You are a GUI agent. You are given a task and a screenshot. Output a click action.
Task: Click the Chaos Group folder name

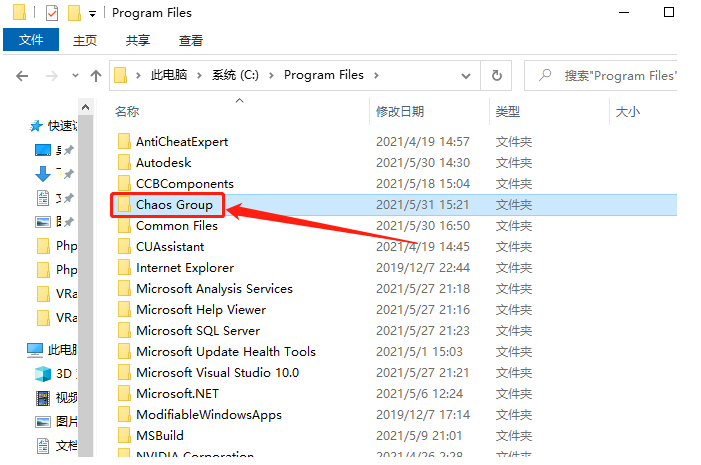(x=174, y=204)
